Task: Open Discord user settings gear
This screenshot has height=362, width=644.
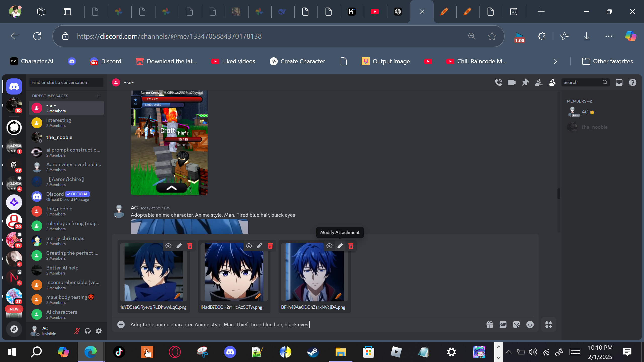Action: click(x=99, y=331)
